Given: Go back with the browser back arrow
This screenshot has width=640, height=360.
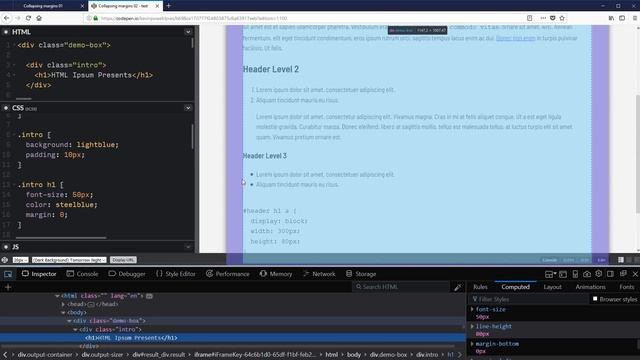Looking at the screenshot, I should pyautogui.click(x=7, y=18).
